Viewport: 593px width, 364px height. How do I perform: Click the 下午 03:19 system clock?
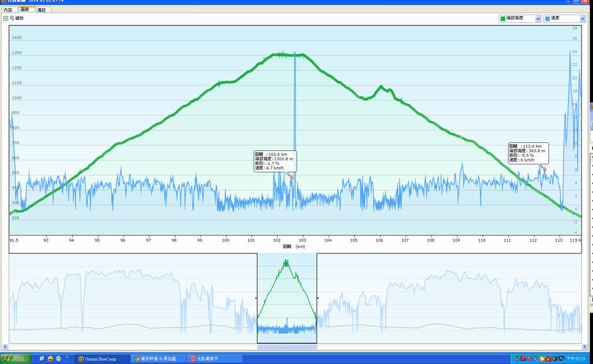pos(576,359)
